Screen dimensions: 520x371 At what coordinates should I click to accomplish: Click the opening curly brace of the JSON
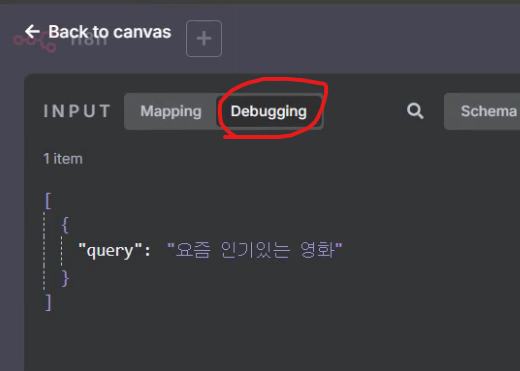click(65, 225)
